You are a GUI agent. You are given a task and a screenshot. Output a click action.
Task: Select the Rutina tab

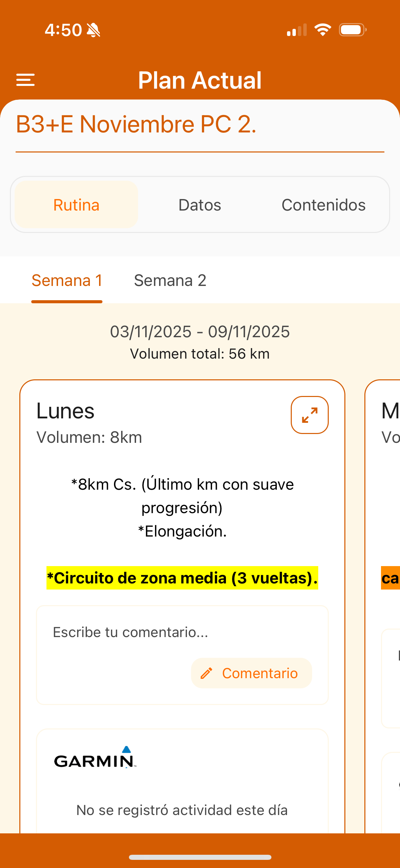[x=76, y=205]
